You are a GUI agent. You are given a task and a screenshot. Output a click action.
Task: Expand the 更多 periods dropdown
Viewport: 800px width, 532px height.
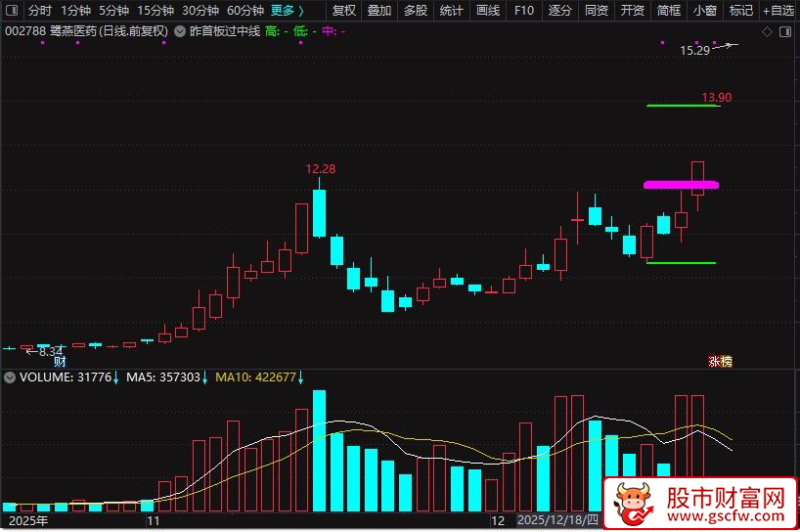[288, 10]
